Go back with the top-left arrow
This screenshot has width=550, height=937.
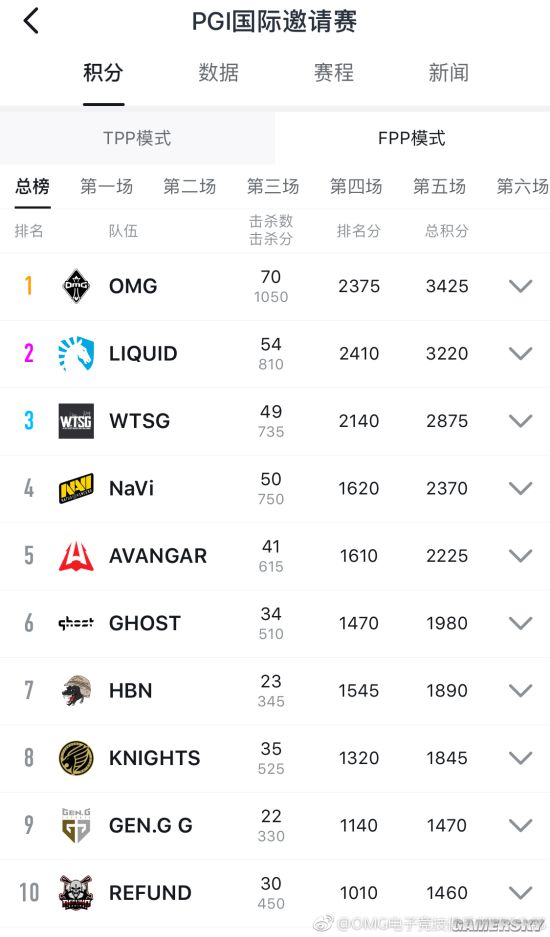[31, 21]
